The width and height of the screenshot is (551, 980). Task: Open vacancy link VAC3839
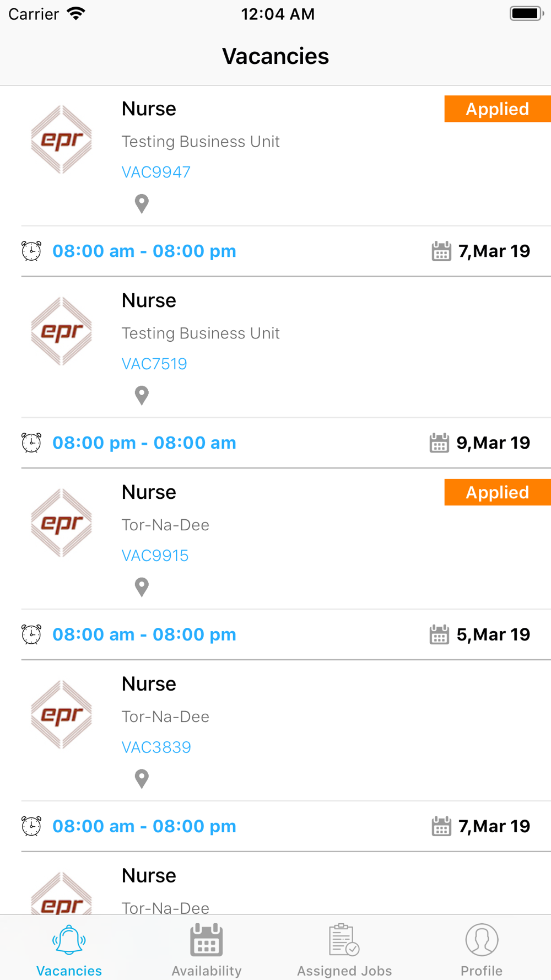(156, 747)
